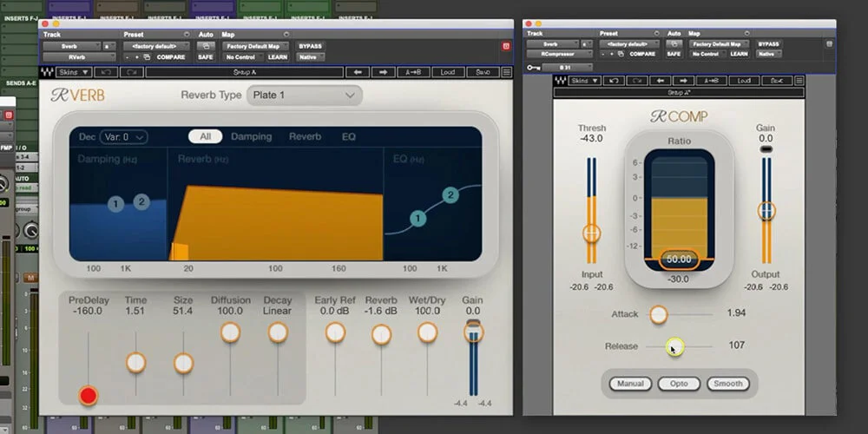Switch to Damping view tab
868x434 pixels.
pyautogui.click(x=252, y=137)
